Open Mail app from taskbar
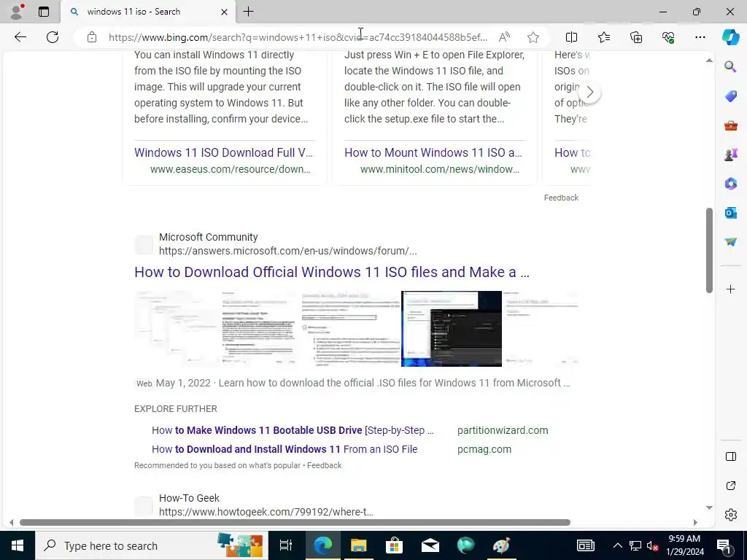This screenshot has height=560, width=747. click(430, 545)
